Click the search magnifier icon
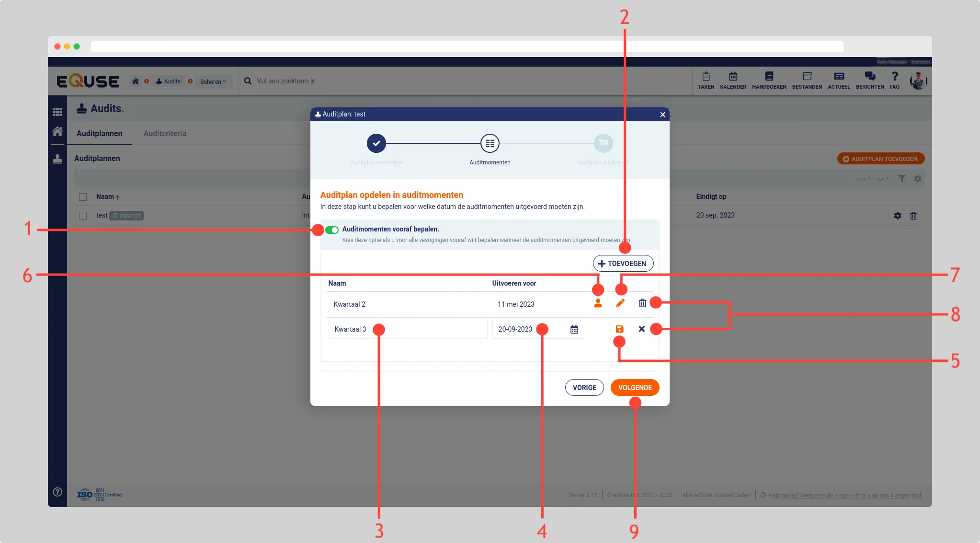Screen dimensions: 980x543 pyautogui.click(x=248, y=81)
